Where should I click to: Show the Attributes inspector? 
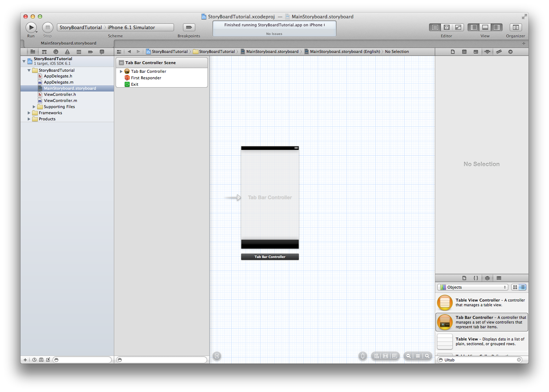(x=487, y=52)
